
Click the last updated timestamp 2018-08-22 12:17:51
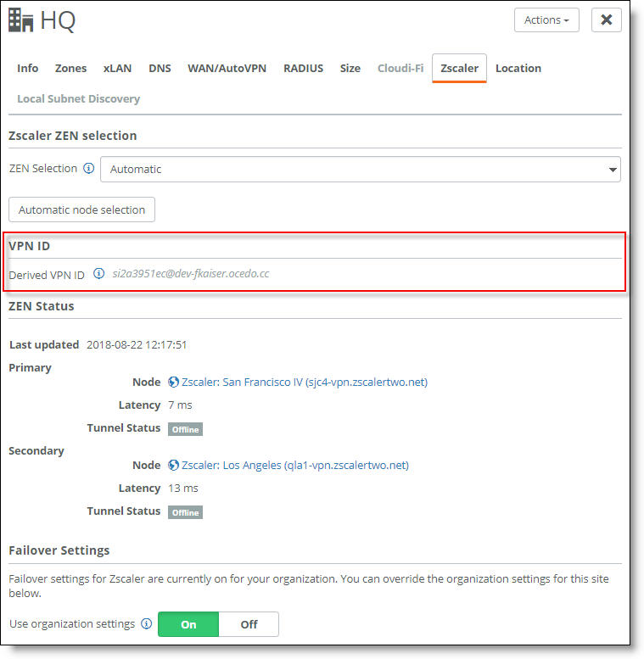point(137,345)
